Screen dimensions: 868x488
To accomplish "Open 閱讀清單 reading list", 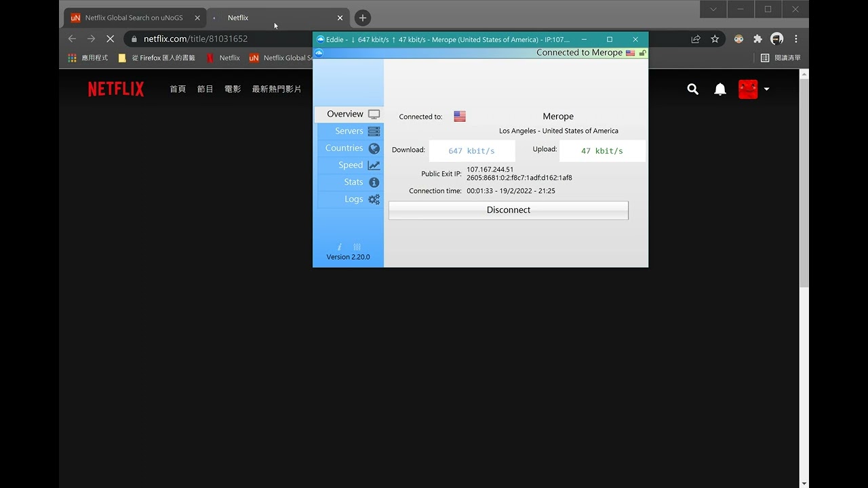I will point(781,58).
